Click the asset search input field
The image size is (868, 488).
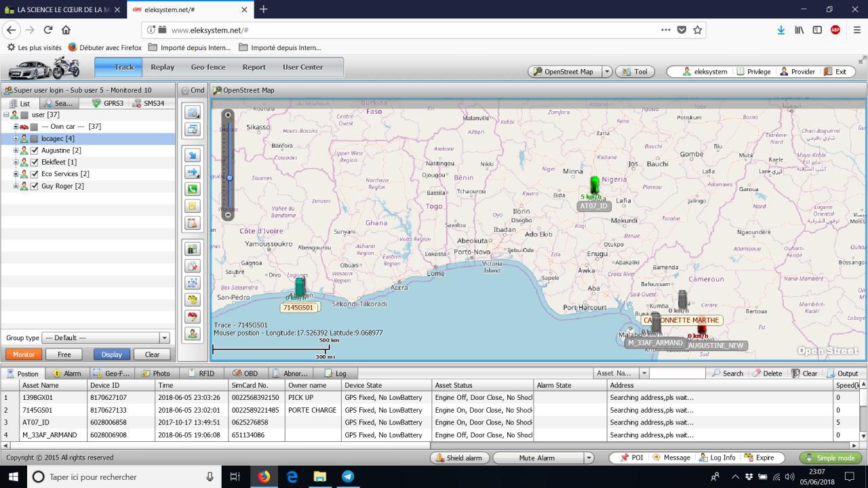tap(677, 373)
